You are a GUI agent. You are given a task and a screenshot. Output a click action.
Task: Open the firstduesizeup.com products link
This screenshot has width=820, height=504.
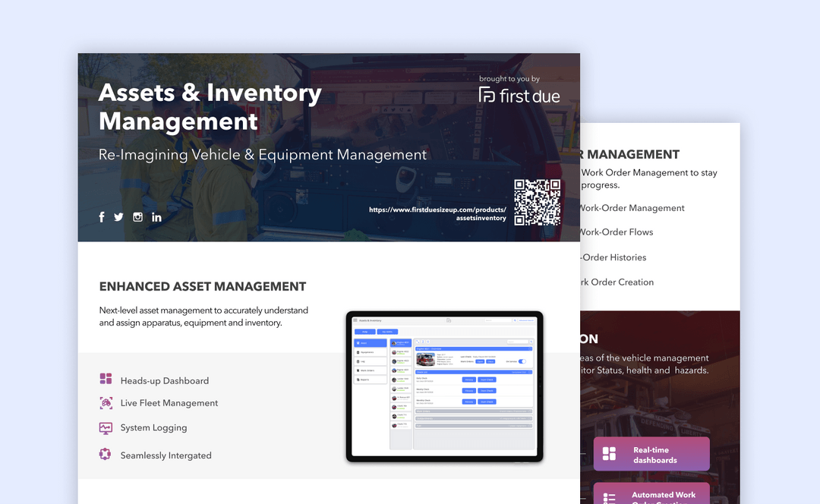[437, 213]
